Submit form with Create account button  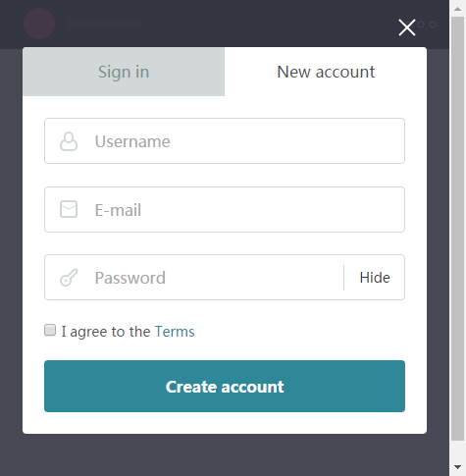click(x=225, y=386)
